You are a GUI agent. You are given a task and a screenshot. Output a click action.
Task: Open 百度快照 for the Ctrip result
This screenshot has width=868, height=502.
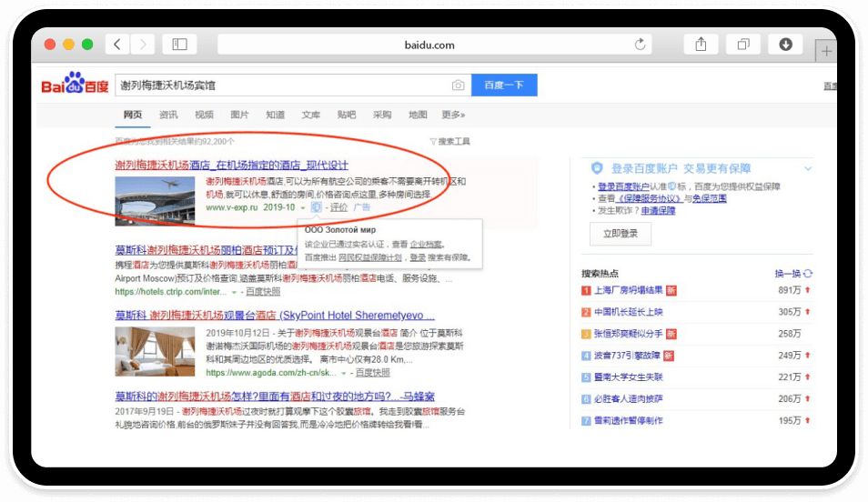pyautogui.click(x=263, y=292)
